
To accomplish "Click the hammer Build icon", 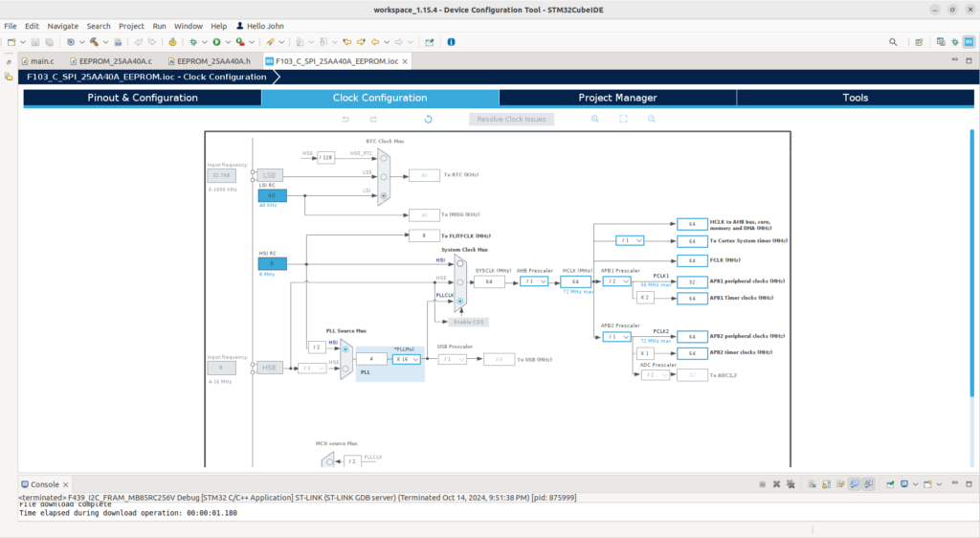I will point(94,42).
